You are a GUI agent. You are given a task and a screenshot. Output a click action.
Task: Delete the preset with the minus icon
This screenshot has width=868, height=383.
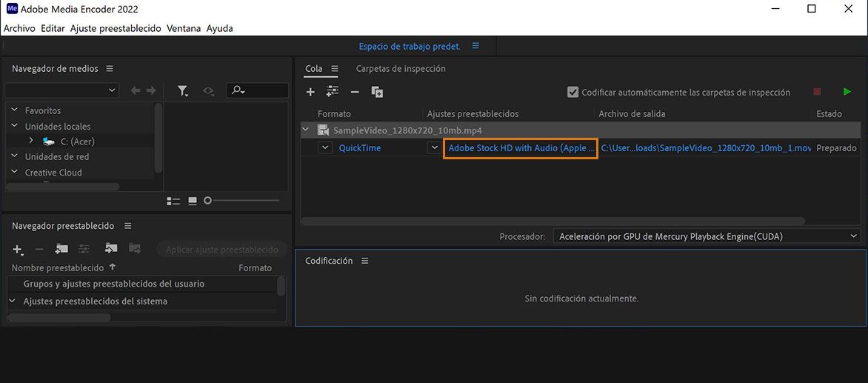pos(39,250)
